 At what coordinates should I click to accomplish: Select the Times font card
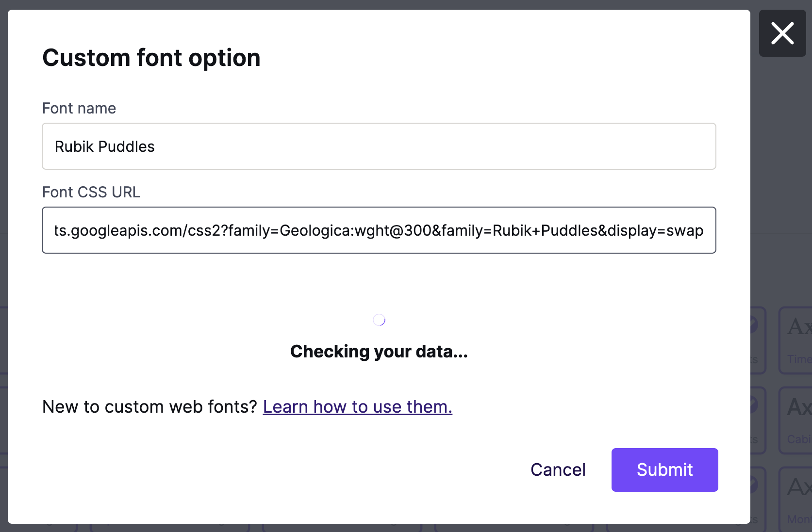click(797, 340)
